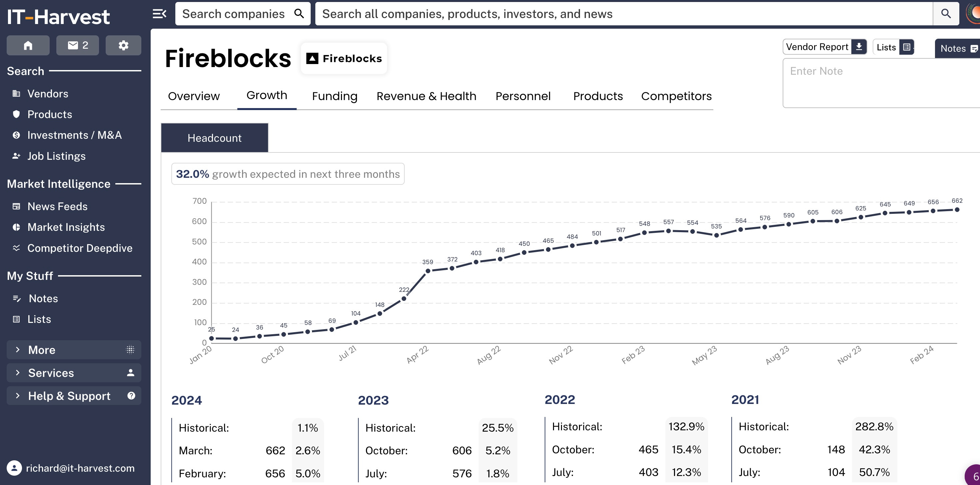Screen dimensions: 980x485
Task: Click the company search magnifier icon
Action: pos(299,14)
